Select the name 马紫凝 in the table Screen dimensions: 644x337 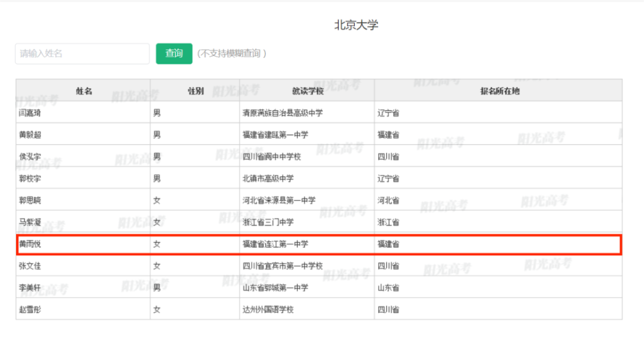pyautogui.click(x=30, y=222)
